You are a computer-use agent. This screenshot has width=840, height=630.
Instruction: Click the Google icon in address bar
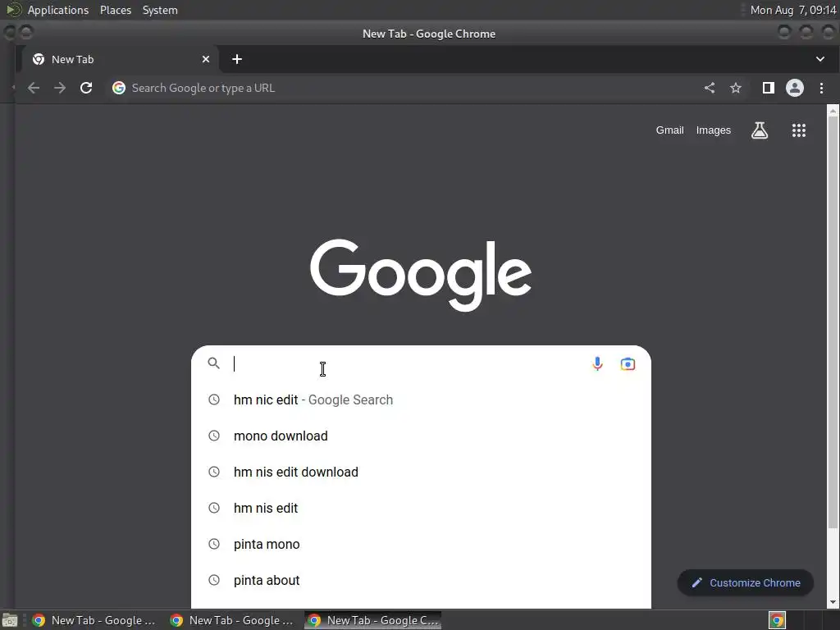click(119, 88)
